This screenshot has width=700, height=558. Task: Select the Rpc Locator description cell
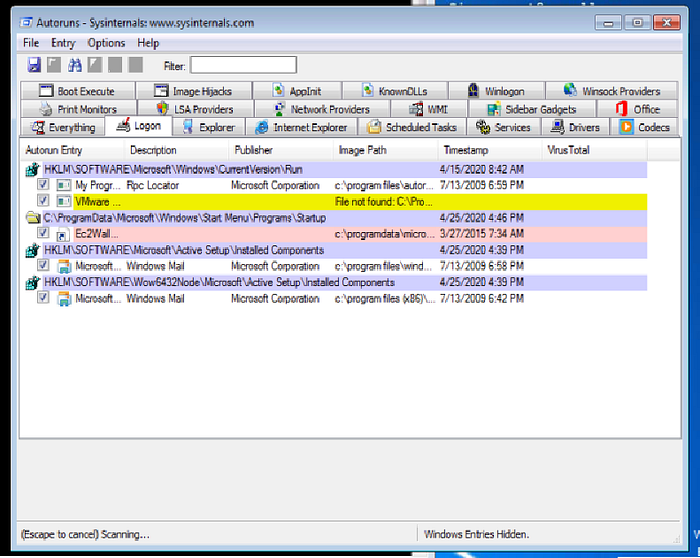[x=153, y=185]
